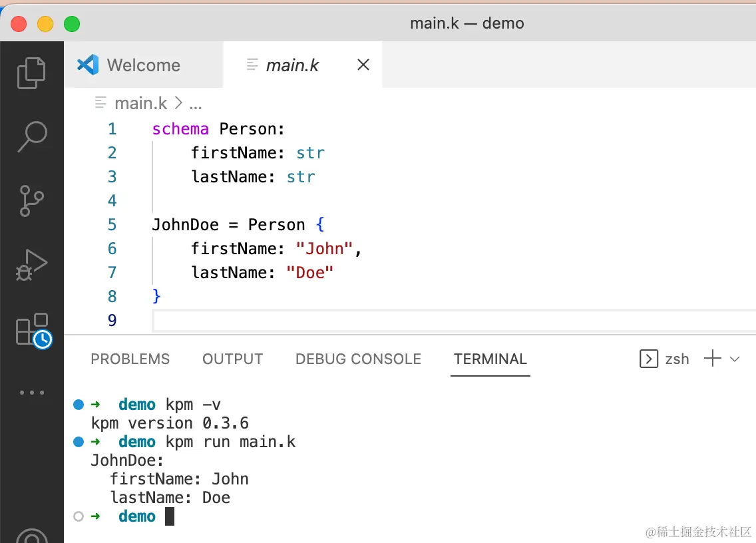
Task: Open the Search view in activity bar
Action: [33, 136]
